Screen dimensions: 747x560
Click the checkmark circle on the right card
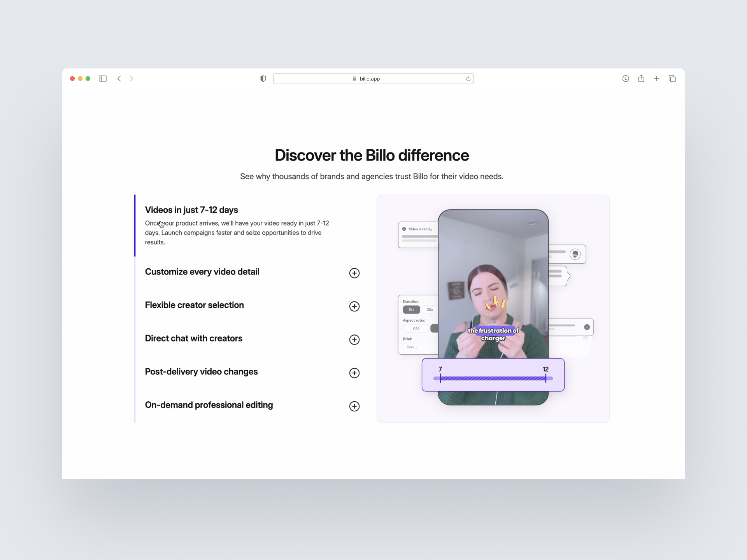coord(587,327)
